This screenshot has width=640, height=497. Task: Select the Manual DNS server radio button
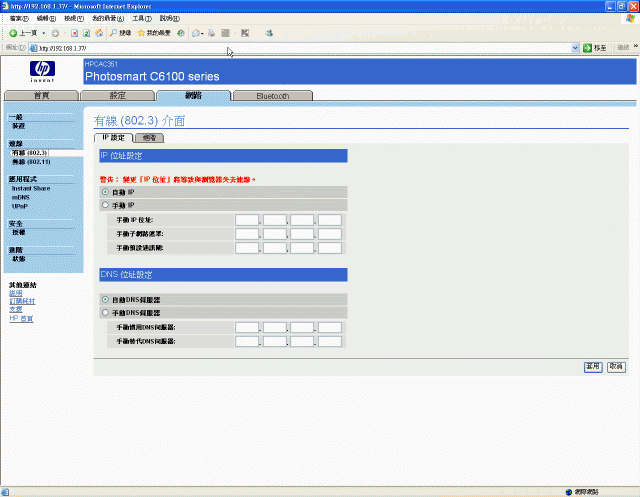click(x=105, y=313)
